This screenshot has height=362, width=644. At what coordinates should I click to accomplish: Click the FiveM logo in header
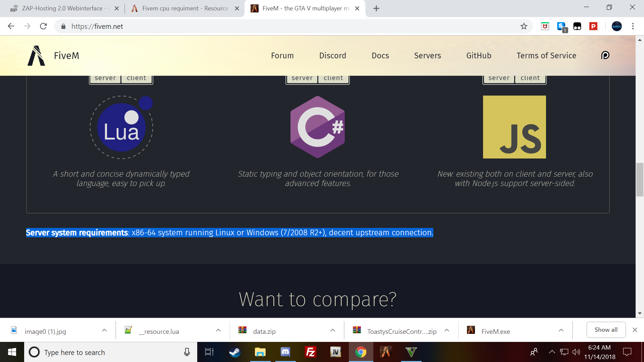tap(36, 56)
